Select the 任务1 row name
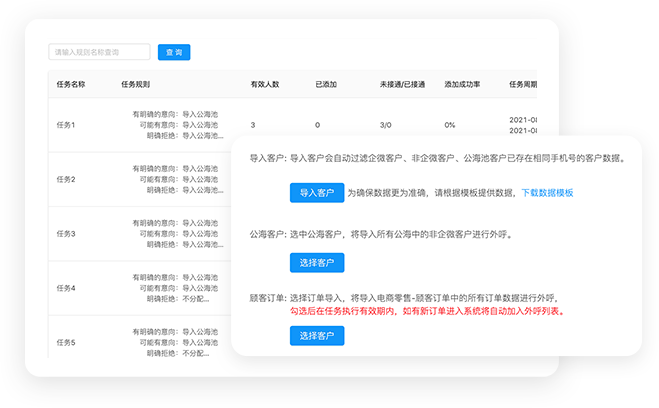 (67, 125)
